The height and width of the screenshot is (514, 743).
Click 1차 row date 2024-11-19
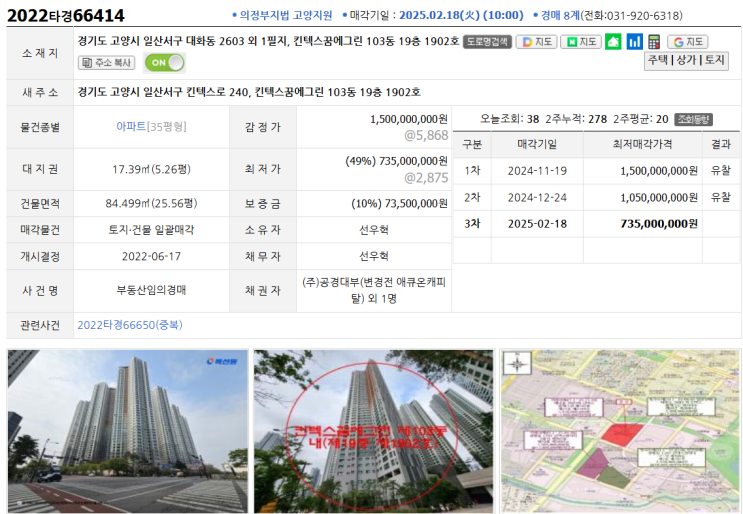point(537,171)
